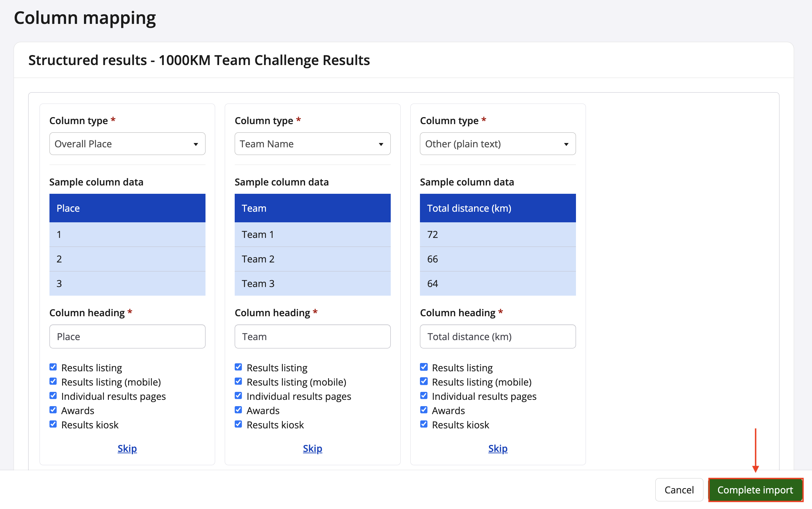Expand the Other (plain text) column type dropdown
This screenshot has height=509, width=812.
(497, 144)
